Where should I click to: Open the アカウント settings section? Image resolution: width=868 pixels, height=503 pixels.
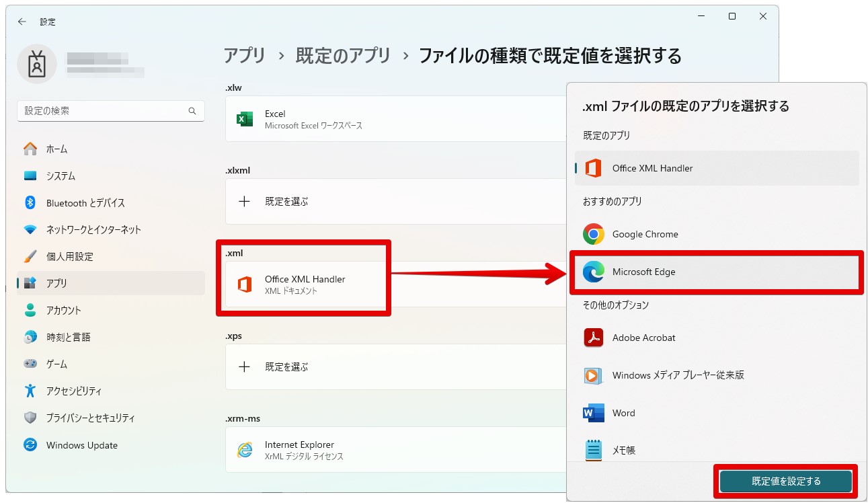(111, 310)
